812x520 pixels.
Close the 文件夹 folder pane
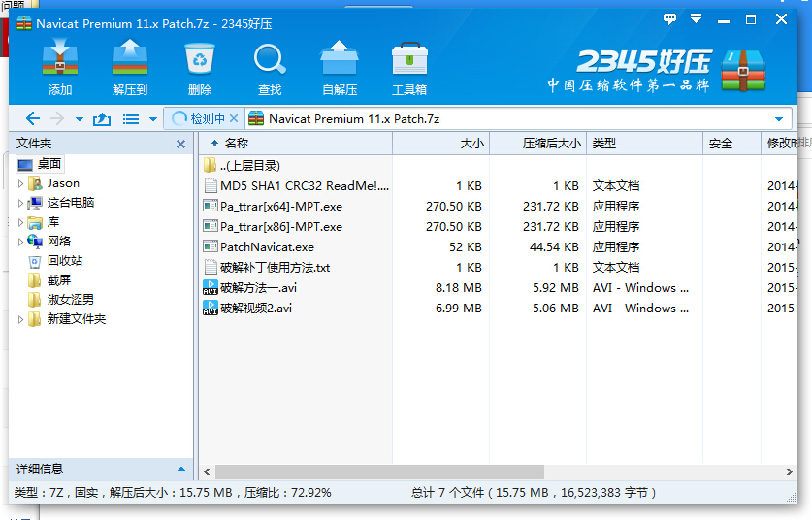[180, 144]
